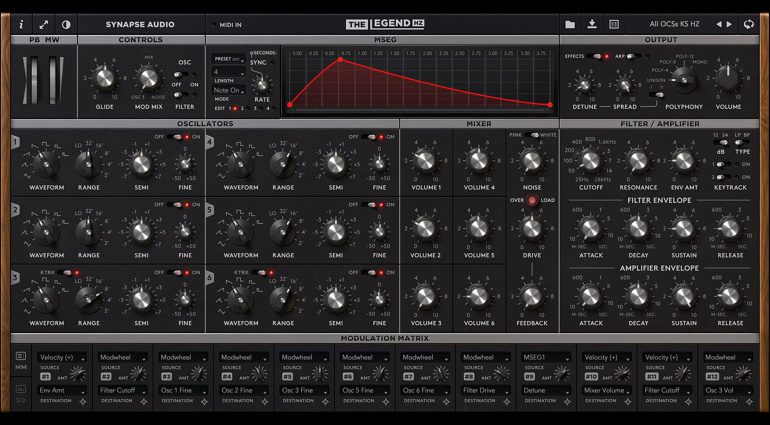
Task: Click the target icon of slot #3 destination
Action: point(204,401)
